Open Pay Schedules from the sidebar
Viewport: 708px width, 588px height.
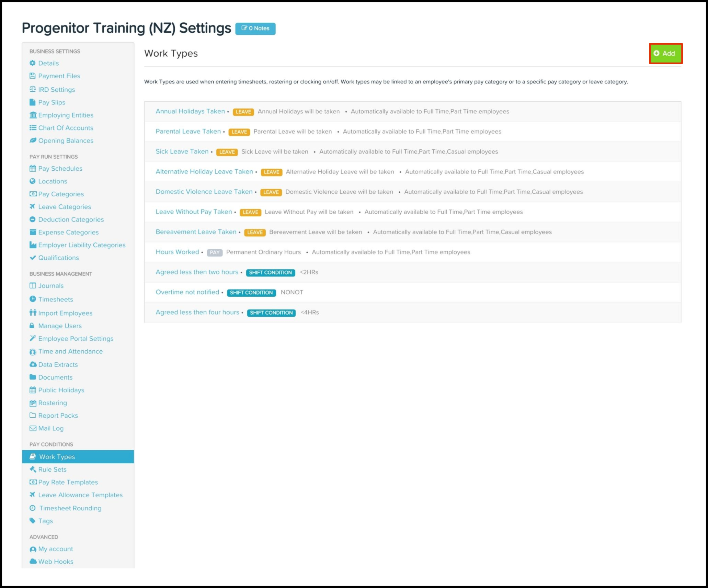click(60, 169)
